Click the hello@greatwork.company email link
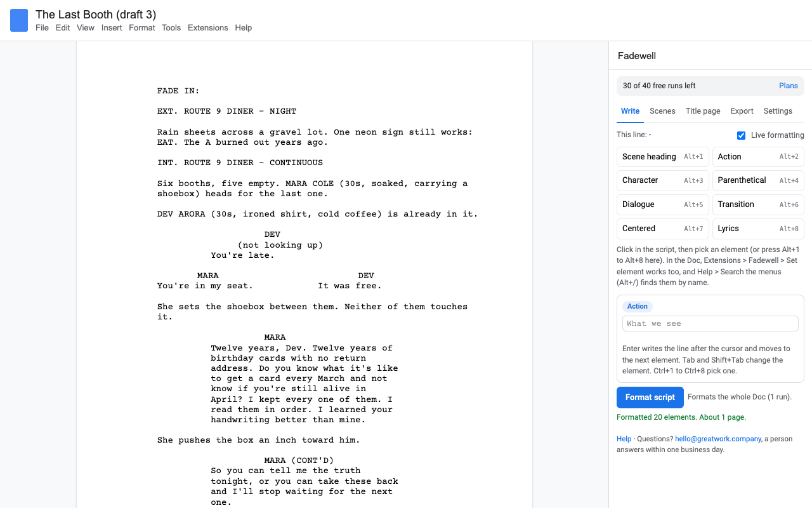Screen dimensions: 812x508 click(x=718, y=439)
